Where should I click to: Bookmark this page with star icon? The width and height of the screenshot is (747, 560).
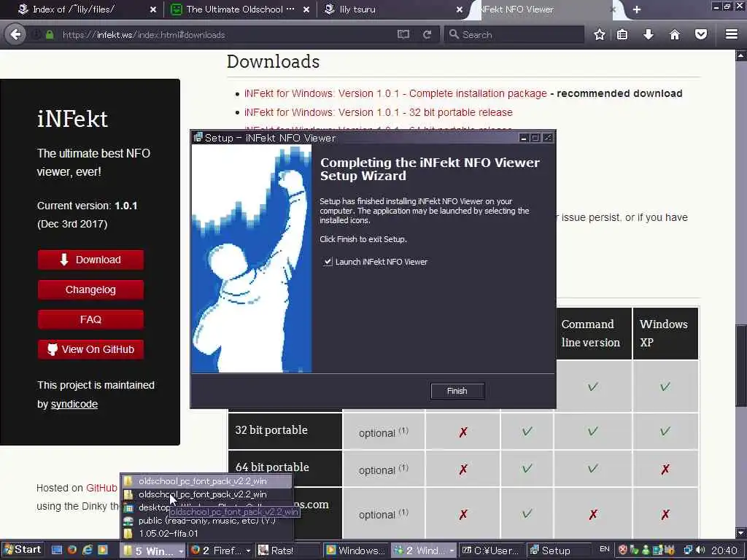click(x=600, y=34)
